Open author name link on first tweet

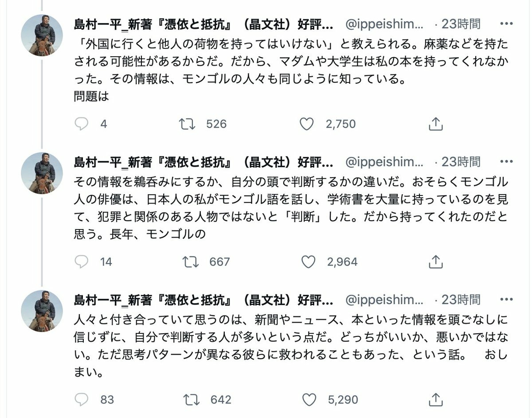(x=203, y=24)
